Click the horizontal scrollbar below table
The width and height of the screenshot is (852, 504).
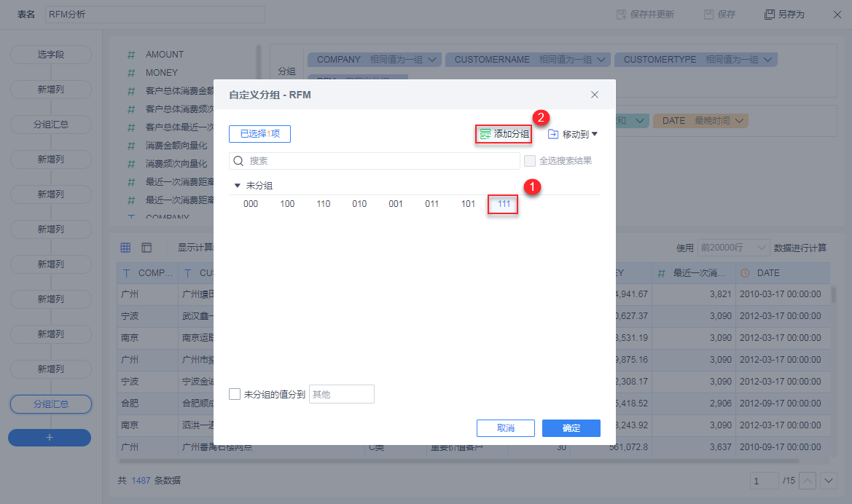coord(459,461)
